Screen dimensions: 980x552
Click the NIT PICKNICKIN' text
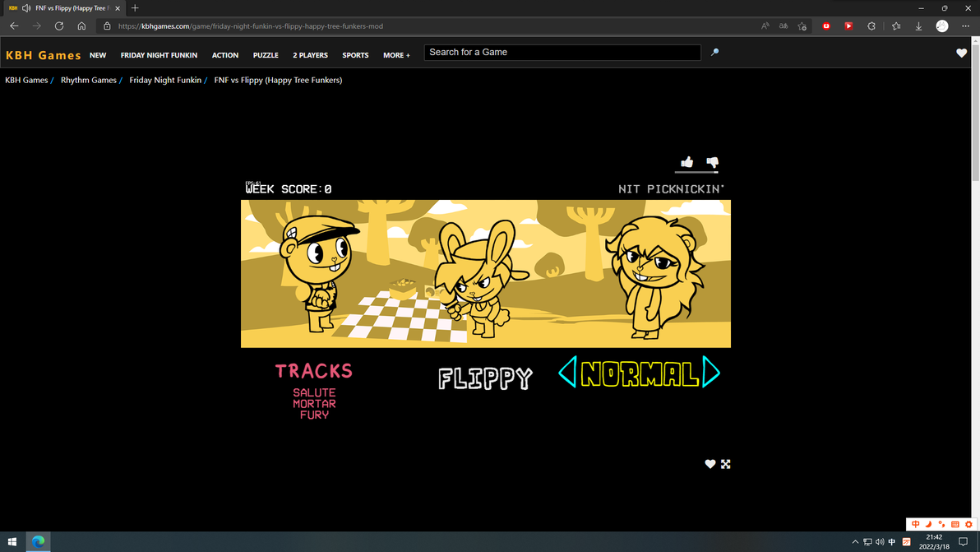click(x=671, y=188)
